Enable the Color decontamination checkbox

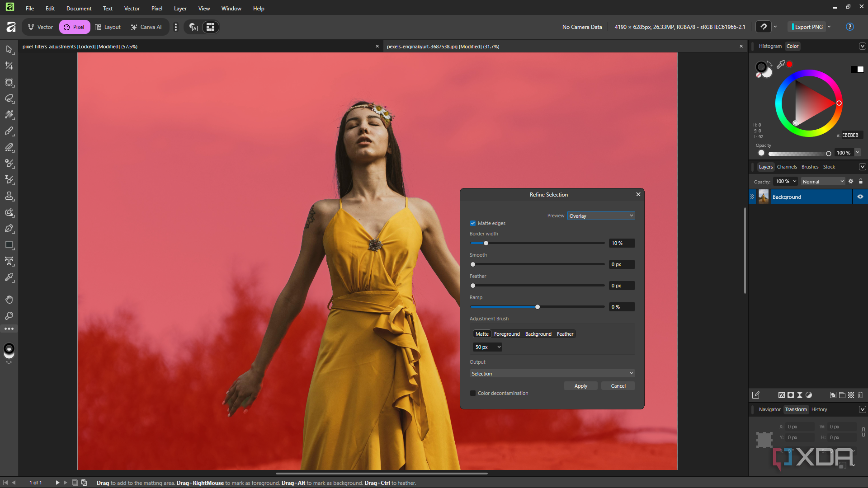pos(473,393)
